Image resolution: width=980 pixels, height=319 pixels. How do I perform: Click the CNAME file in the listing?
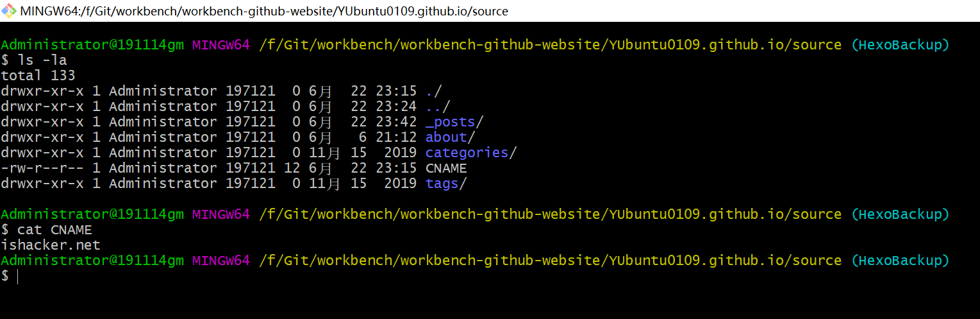[446, 168]
